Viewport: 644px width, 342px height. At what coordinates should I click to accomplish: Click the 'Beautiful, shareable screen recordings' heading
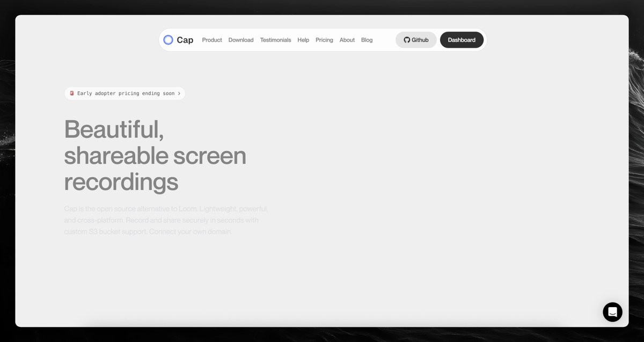pos(155,155)
